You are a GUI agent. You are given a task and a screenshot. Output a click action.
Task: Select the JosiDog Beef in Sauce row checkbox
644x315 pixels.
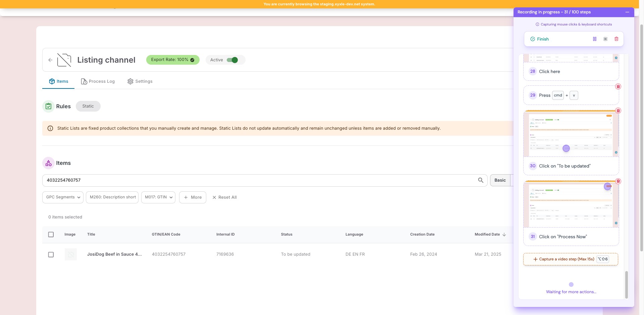pos(51,255)
